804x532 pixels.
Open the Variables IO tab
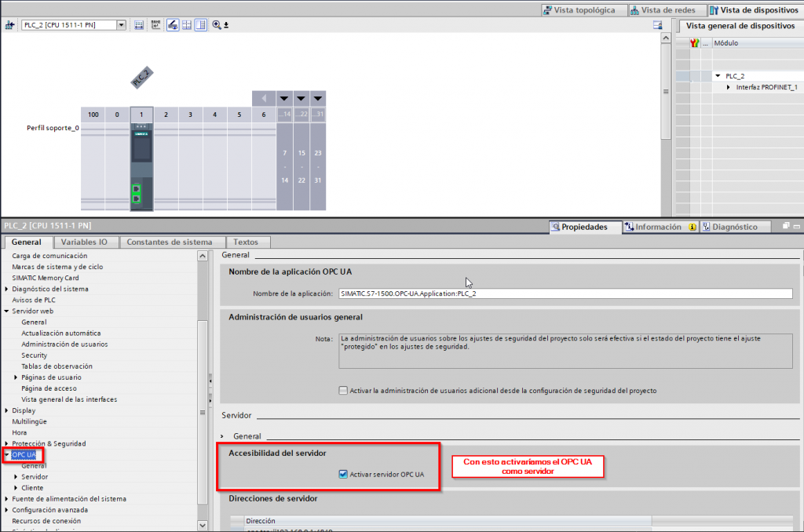tap(84, 242)
